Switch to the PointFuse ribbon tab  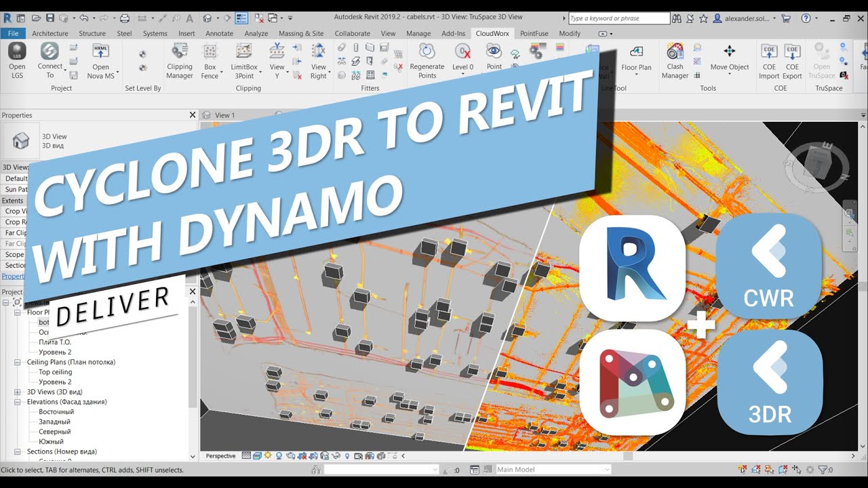(534, 33)
